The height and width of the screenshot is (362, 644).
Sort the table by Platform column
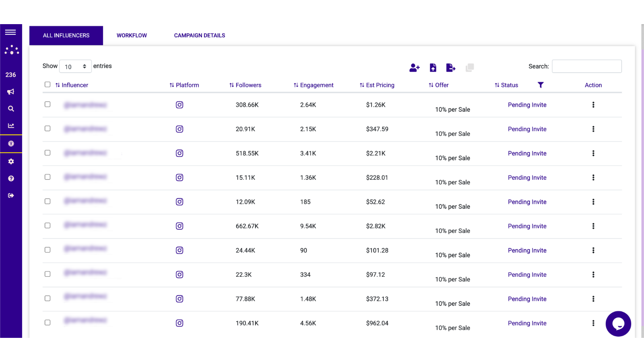pyautogui.click(x=184, y=85)
